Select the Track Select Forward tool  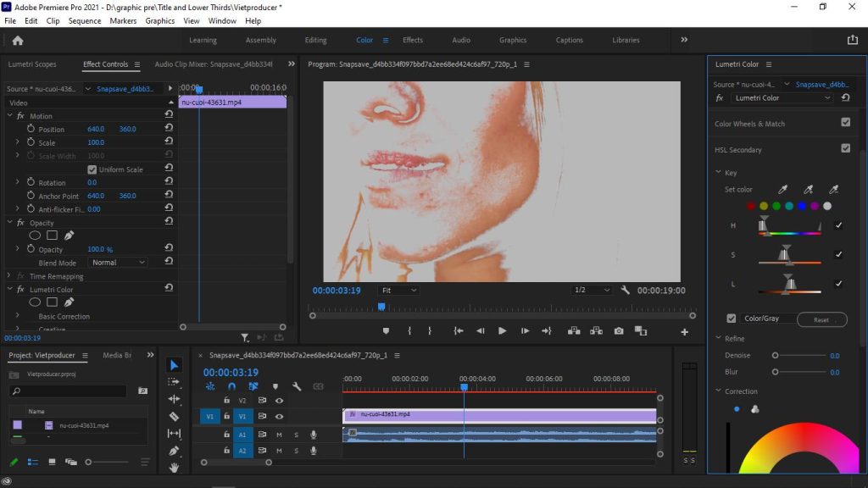pyautogui.click(x=175, y=383)
